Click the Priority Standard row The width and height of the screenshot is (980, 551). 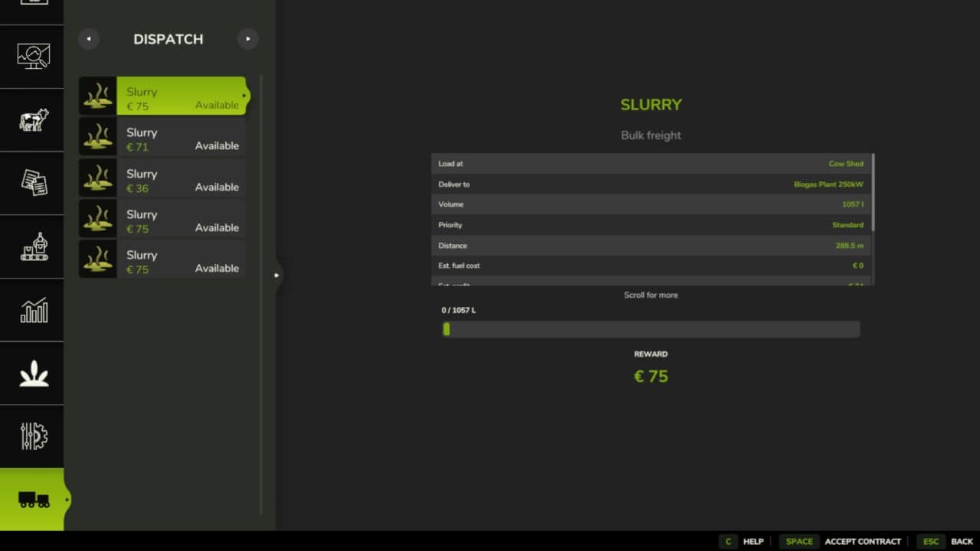coord(651,225)
